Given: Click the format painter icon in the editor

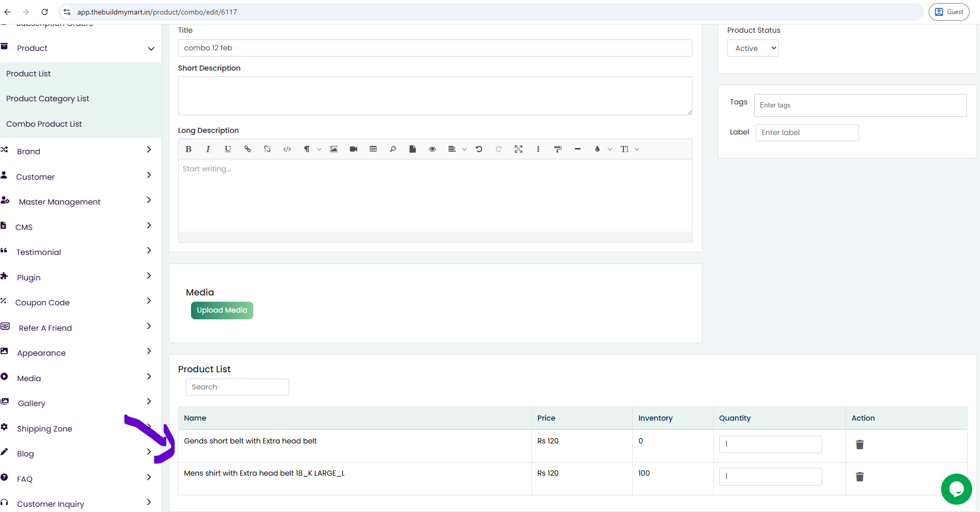Looking at the screenshot, I should 558,149.
